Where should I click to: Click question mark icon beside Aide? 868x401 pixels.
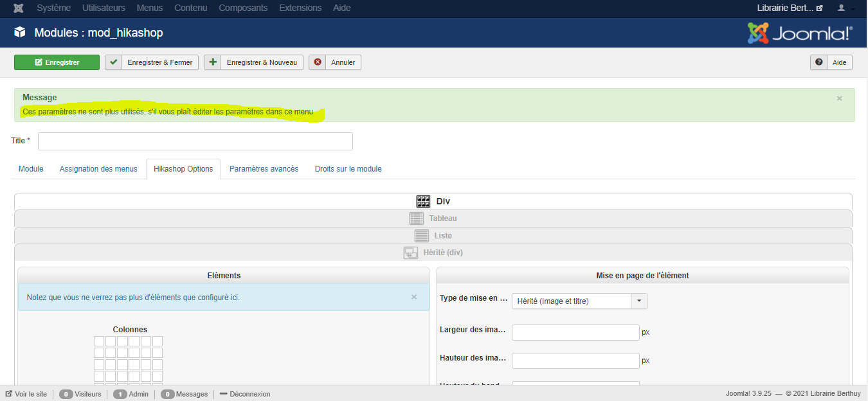(x=819, y=62)
